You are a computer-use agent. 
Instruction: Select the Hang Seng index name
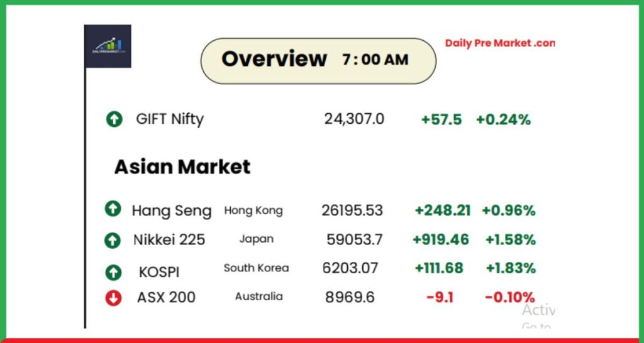click(x=171, y=211)
